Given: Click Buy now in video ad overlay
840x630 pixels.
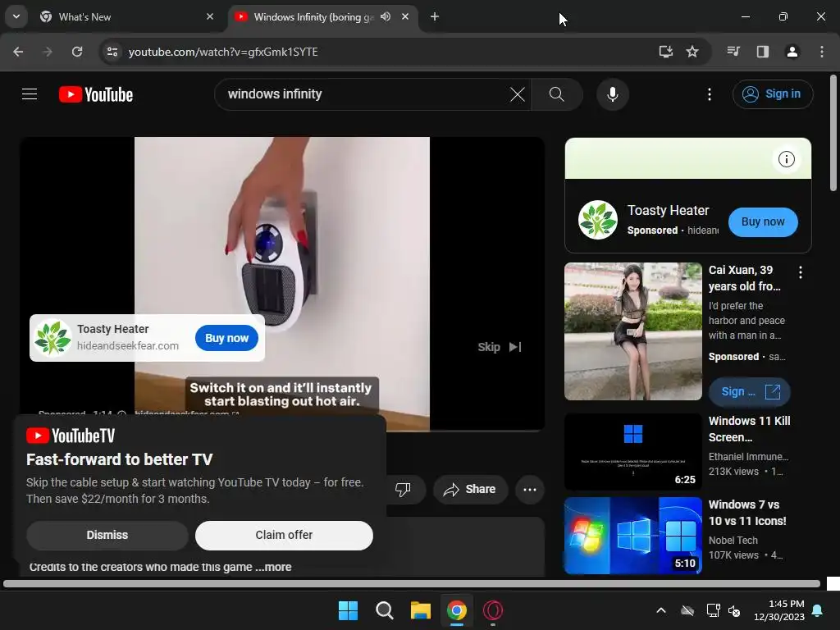Looking at the screenshot, I should (226, 338).
